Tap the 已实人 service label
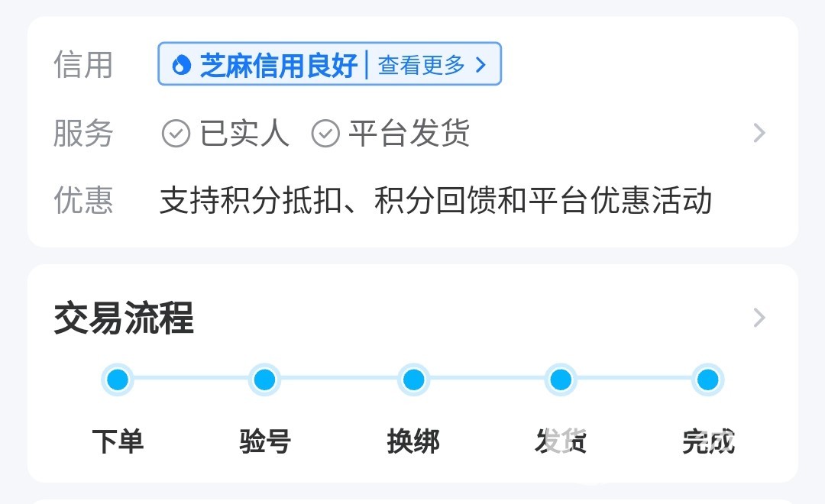Viewport: 825px width, 504px height. (x=244, y=134)
